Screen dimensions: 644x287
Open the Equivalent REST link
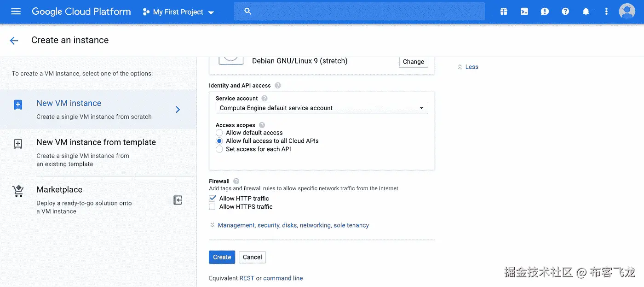tap(247, 278)
